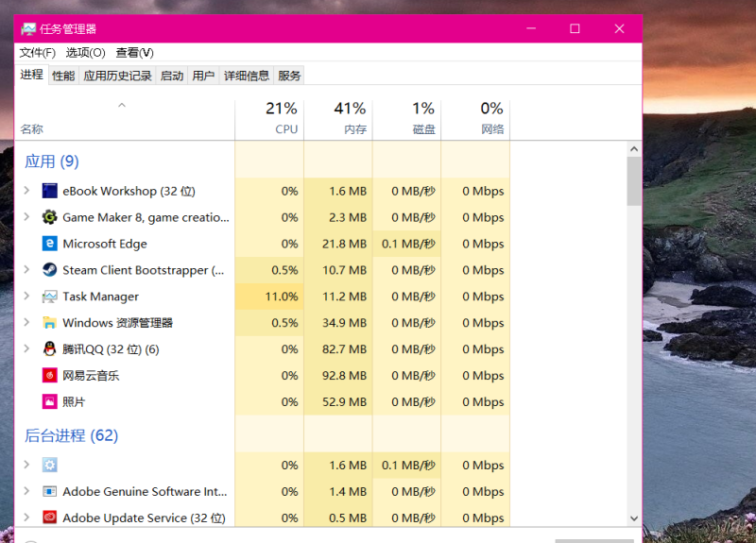756x543 pixels.
Task: Click Task Manager's 11.0% CPU cell
Action: pos(269,297)
